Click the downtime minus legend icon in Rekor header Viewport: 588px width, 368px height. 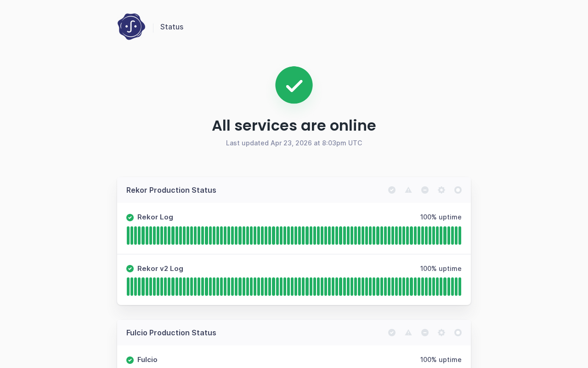tap(425, 190)
